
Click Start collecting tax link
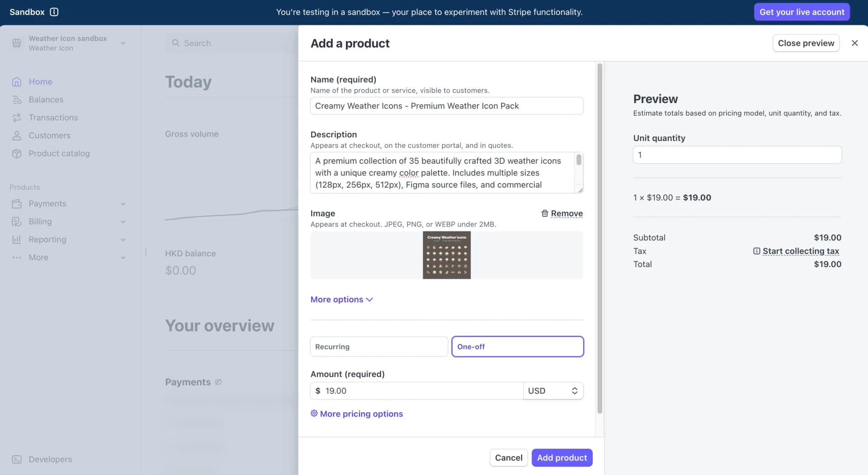tap(801, 251)
